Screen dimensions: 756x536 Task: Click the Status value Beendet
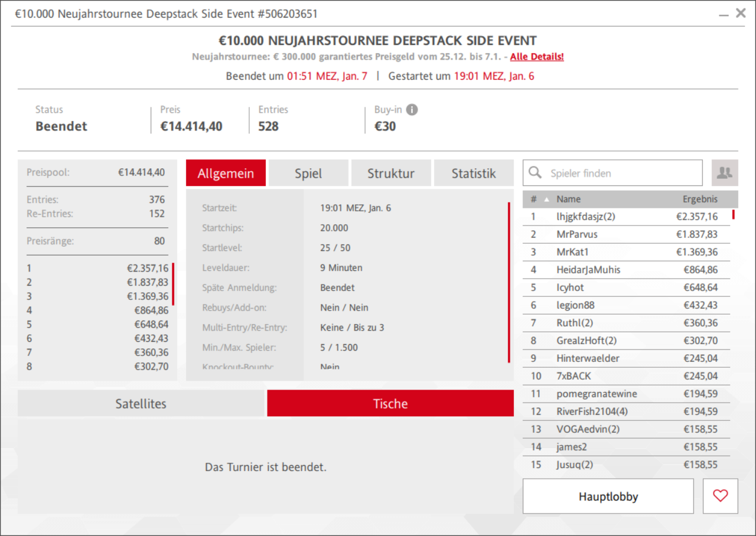(61, 126)
